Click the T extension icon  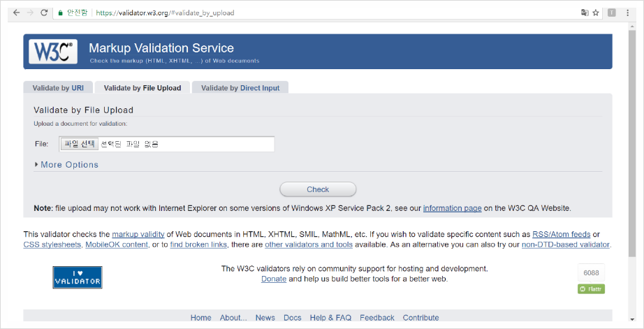pos(612,13)
